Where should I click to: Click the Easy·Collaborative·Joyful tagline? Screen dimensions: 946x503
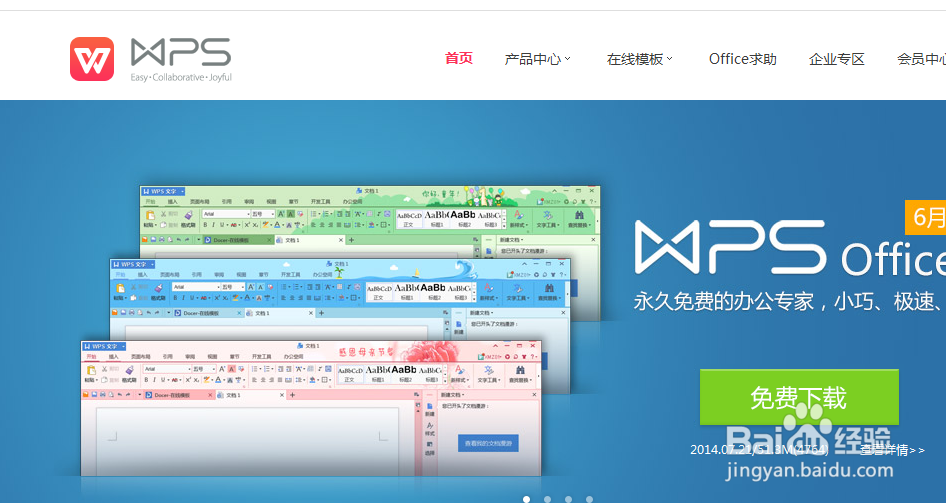pyautogui.click(x=181, y=77)
